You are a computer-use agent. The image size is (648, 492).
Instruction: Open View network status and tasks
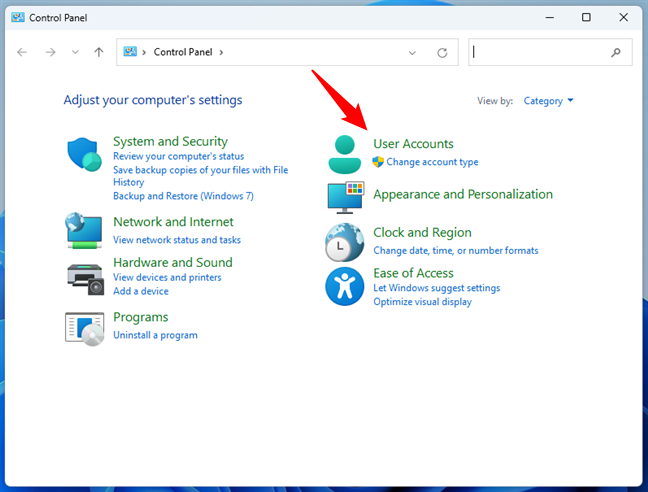[x=177, y=240]
